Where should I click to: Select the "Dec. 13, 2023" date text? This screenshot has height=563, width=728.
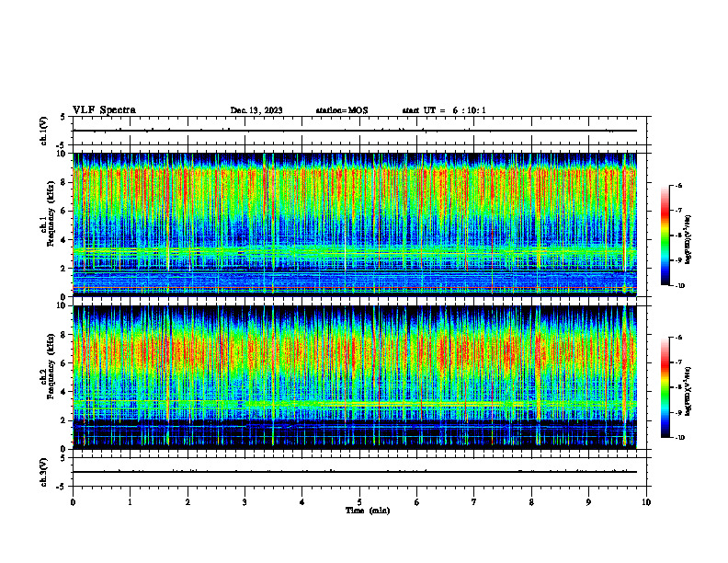tap(256, 110)
